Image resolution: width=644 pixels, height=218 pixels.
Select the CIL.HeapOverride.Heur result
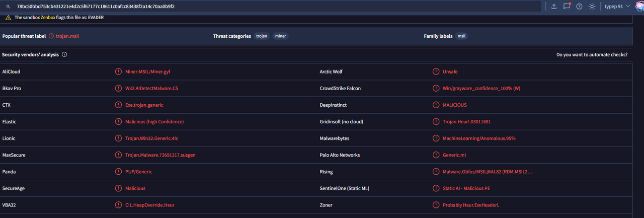(x=150, y=205)
